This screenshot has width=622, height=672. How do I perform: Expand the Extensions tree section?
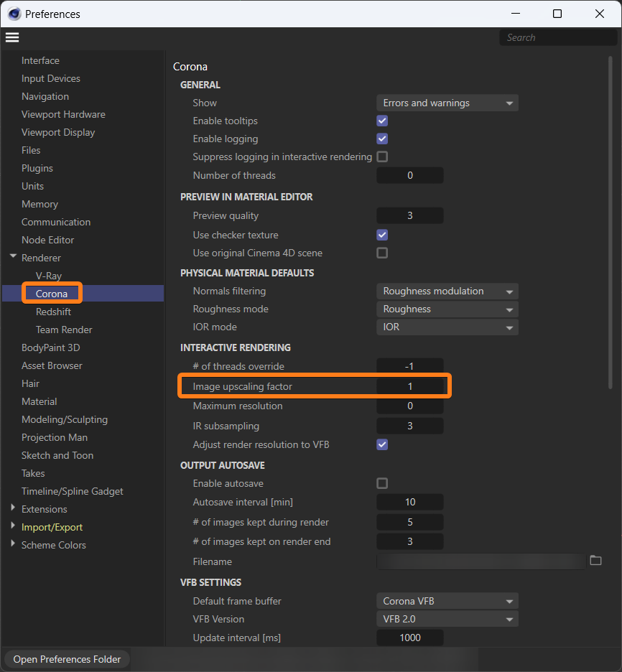pyautogui.click(x=13, y=508)
